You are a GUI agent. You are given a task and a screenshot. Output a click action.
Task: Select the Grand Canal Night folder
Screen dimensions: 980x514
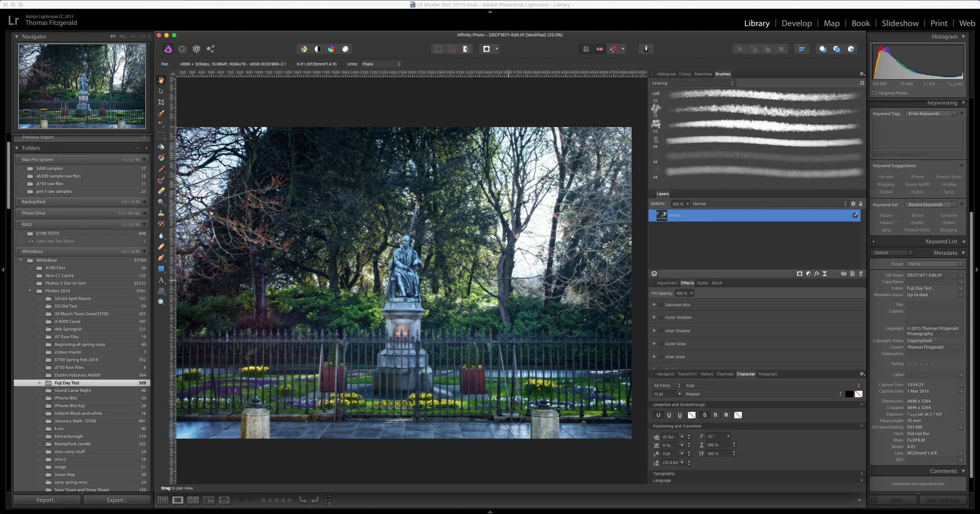click(72, 390)
